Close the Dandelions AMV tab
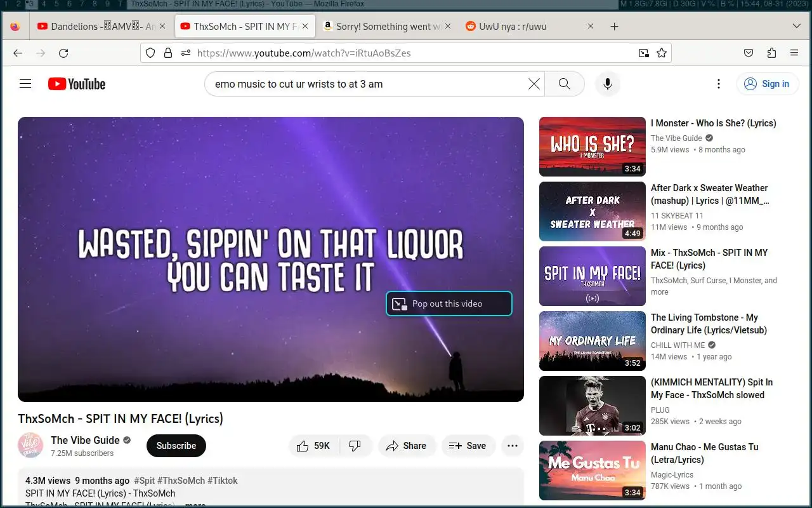This screenshot has height=508, width=812. (x=162, y=27)
